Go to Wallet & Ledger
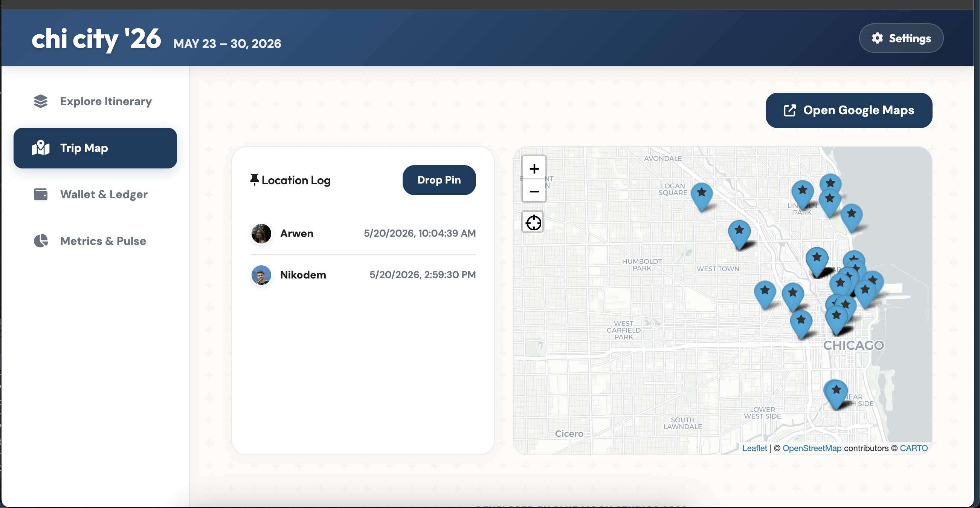This screenshot has height=508, width=980. pyautogui.click(x=95, y=194)
